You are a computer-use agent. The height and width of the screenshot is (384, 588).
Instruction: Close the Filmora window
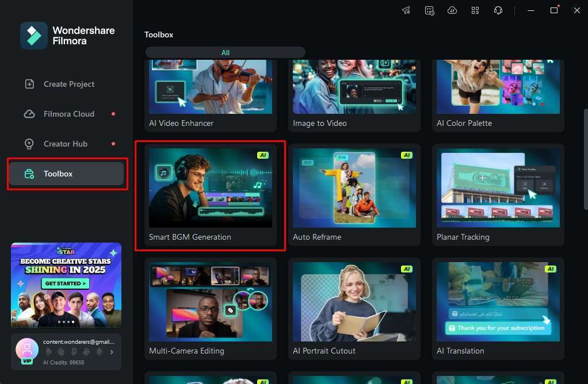tap(576, 10)
